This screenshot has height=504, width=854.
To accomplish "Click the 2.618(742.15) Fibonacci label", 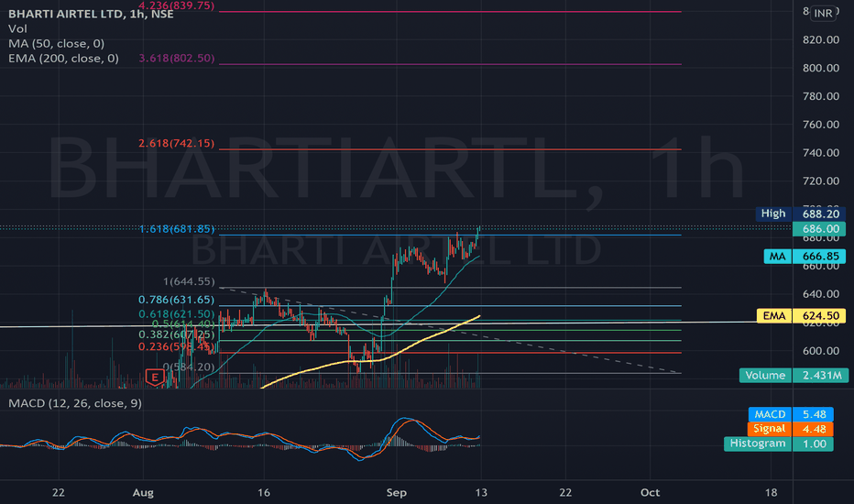I will point(177,143).
